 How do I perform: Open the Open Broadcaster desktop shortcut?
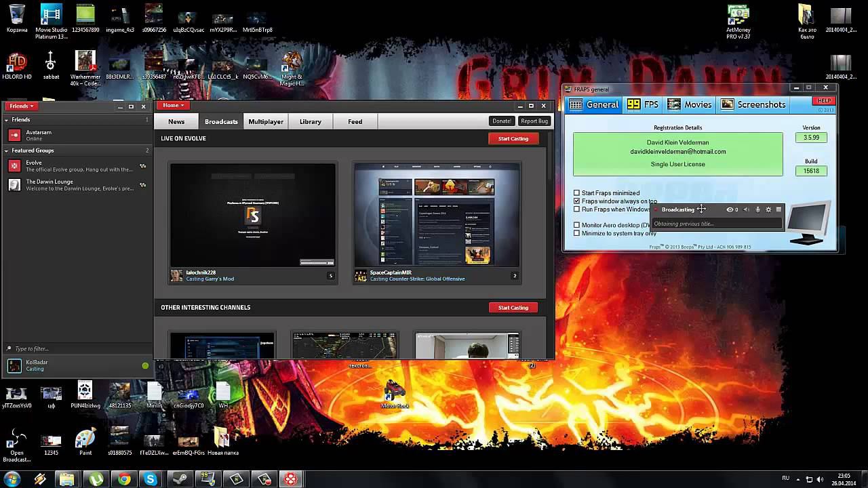(x=17, y=445)
